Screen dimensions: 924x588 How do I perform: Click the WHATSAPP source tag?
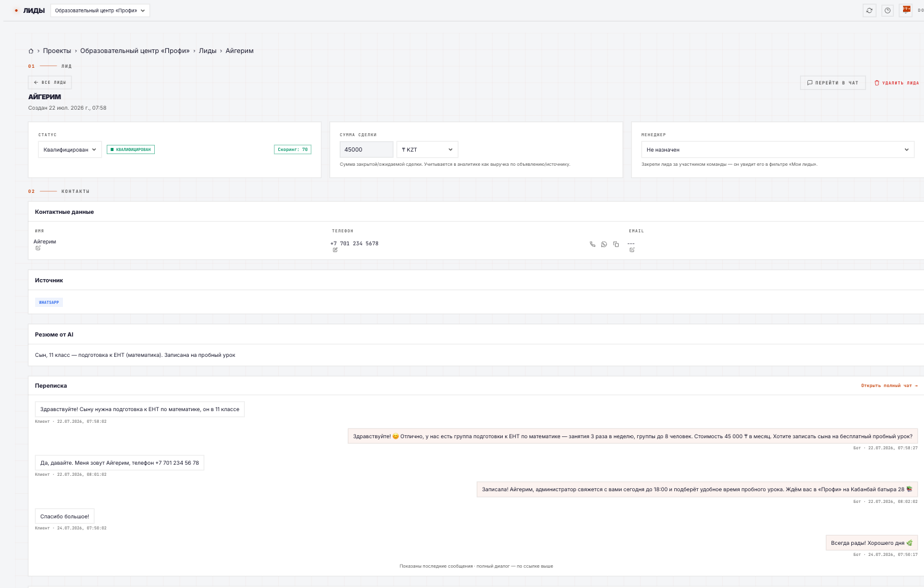click(x=49, y=303)
